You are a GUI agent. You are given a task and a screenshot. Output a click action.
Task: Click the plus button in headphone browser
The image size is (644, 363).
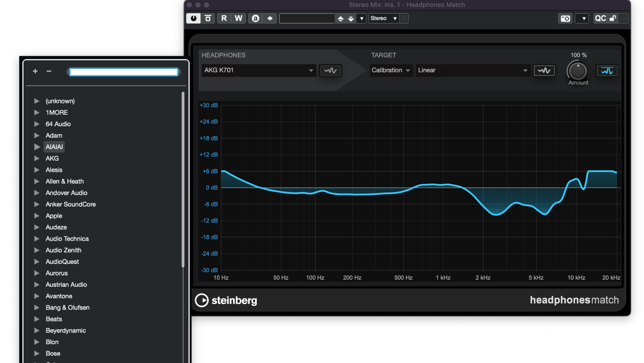(x=35, y=71)
